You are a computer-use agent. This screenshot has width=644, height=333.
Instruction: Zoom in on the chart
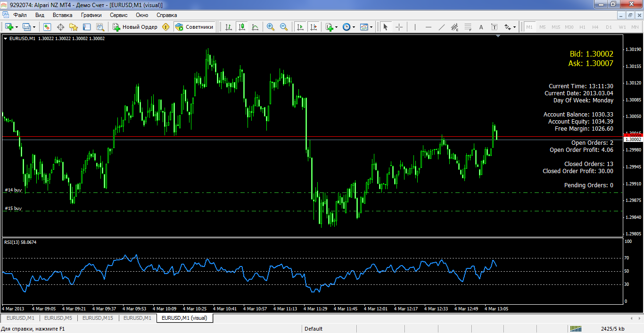pos(271,27)
